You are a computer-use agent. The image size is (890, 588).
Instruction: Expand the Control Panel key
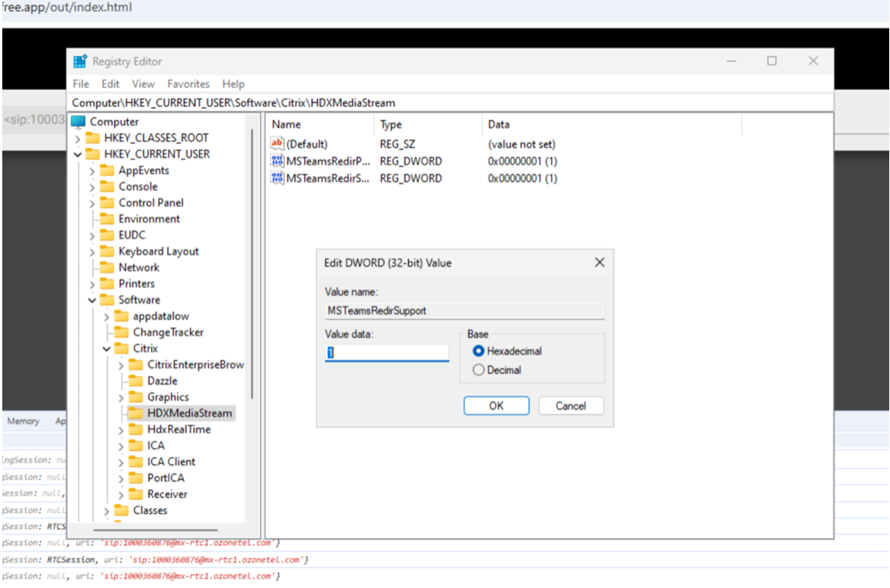[x=92, y=202]
